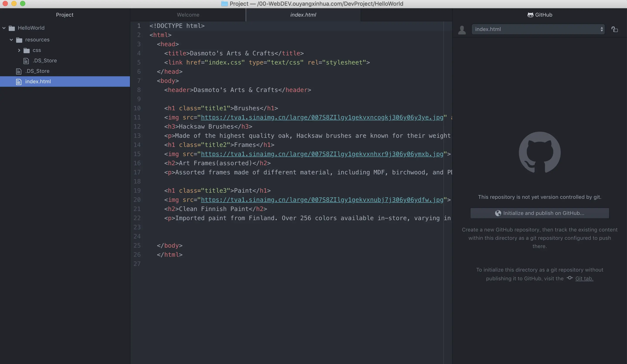The image size is (627, 364).
Task: Click the HelloWorld root folder icon
Action: (12, 28)
